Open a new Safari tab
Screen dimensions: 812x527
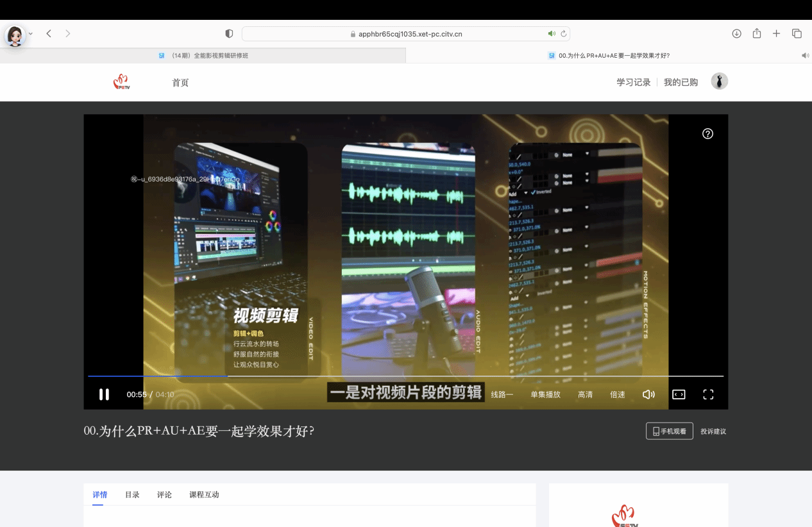click(776, 33)
